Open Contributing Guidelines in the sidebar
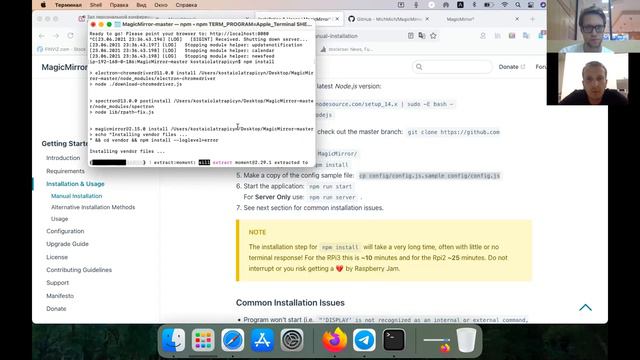 pyautogui.click(x=79, y=270)
